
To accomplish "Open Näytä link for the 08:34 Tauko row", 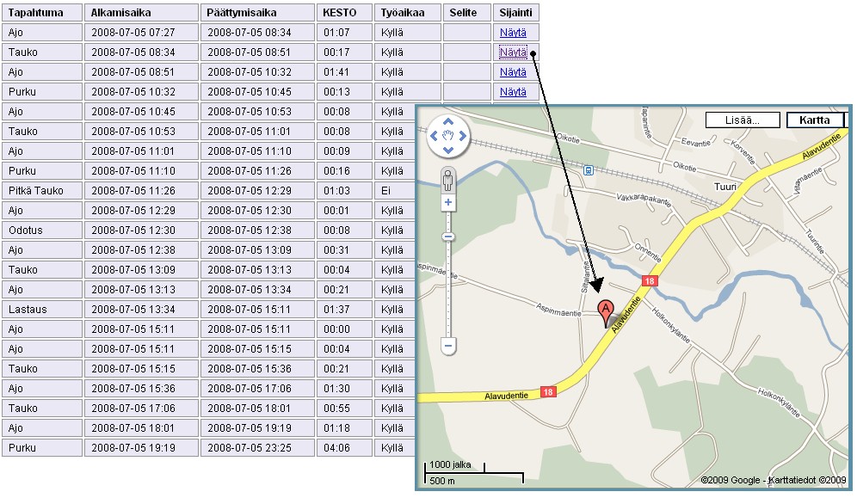I will [513, 52].
